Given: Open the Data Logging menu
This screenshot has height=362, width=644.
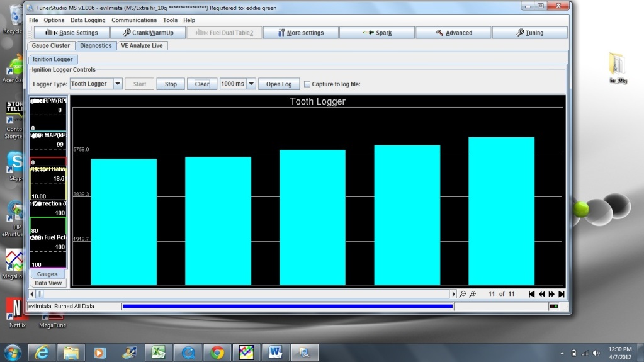Looking at the screenshot, I should [88, 20].
